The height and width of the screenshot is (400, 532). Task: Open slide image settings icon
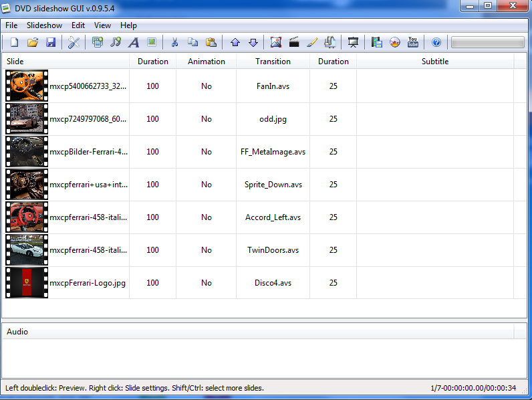click(276, 42)
